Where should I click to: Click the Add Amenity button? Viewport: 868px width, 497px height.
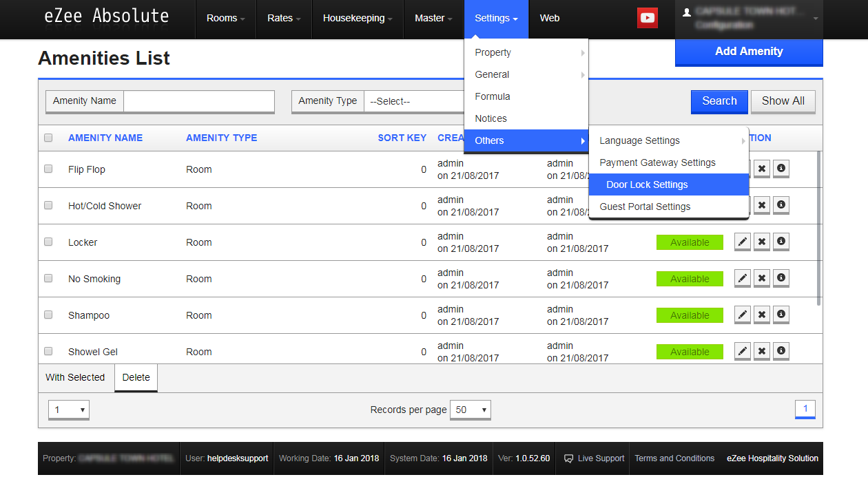[749, 52]
